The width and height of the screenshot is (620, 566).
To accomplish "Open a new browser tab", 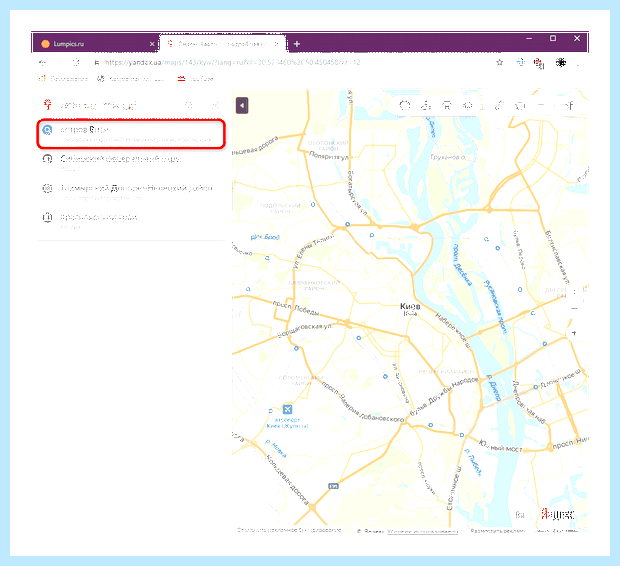I will click(297, 44).
